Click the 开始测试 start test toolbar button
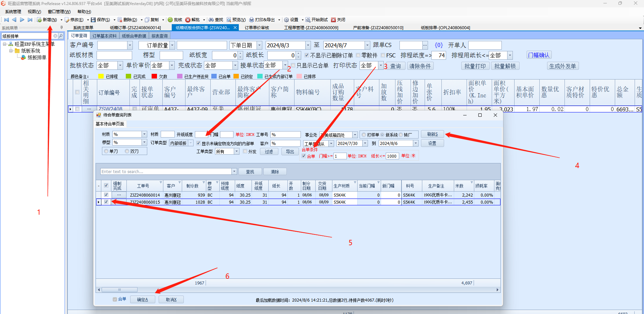This screenshot has width=644, height=314. tap(317, 20)
